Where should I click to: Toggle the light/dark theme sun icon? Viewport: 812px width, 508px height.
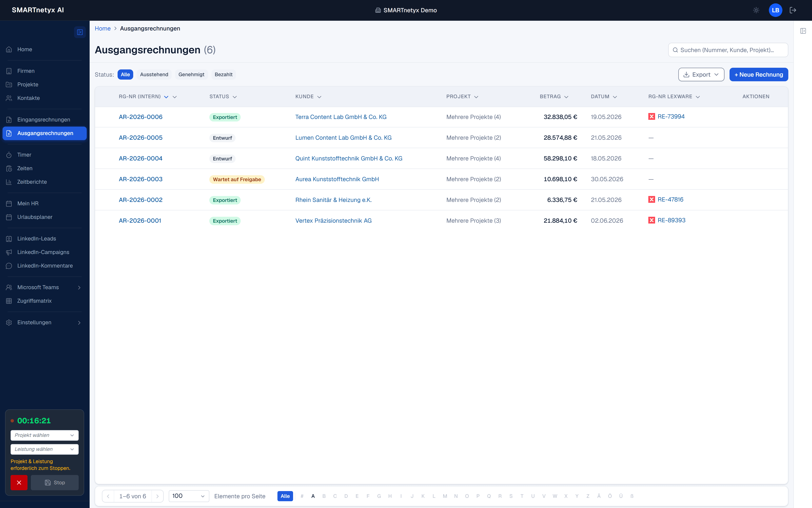(x=756, y=10)
